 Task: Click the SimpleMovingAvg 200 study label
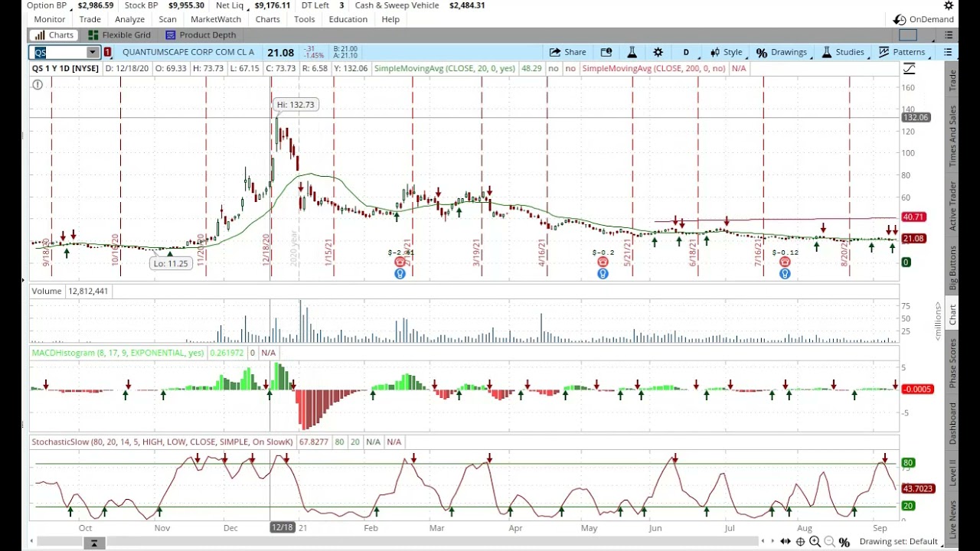click(x=654, y=69)
